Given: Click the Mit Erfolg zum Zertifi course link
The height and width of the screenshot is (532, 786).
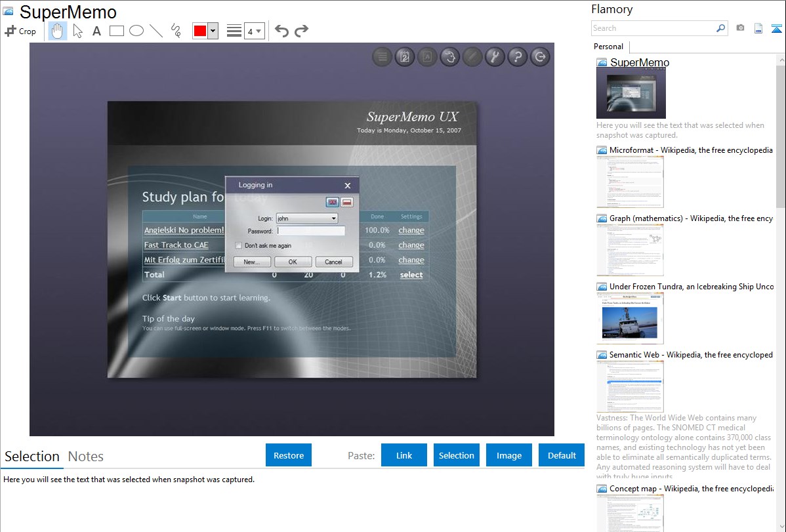Looking at the screenshot, I should [x=184, y=260].
